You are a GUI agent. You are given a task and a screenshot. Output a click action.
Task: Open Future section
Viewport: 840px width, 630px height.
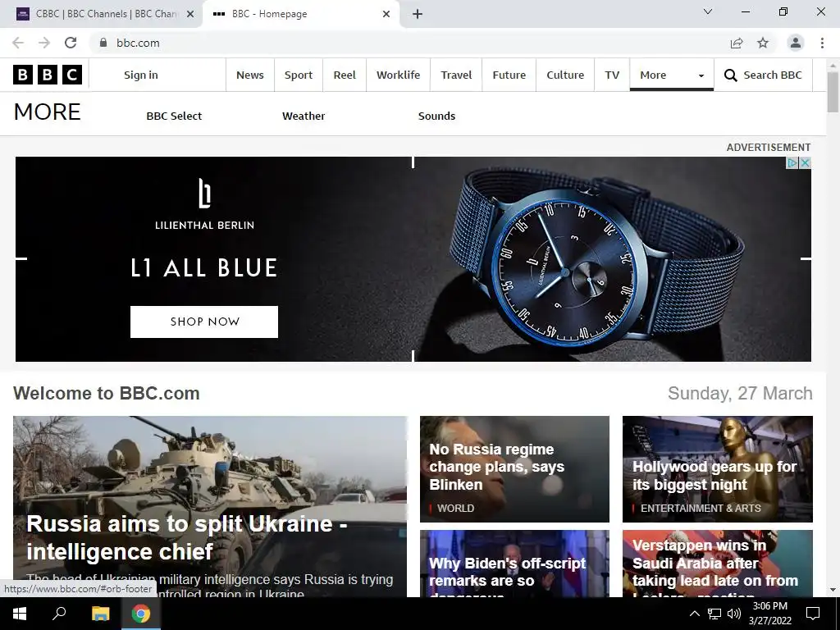[x=509, y=75]
